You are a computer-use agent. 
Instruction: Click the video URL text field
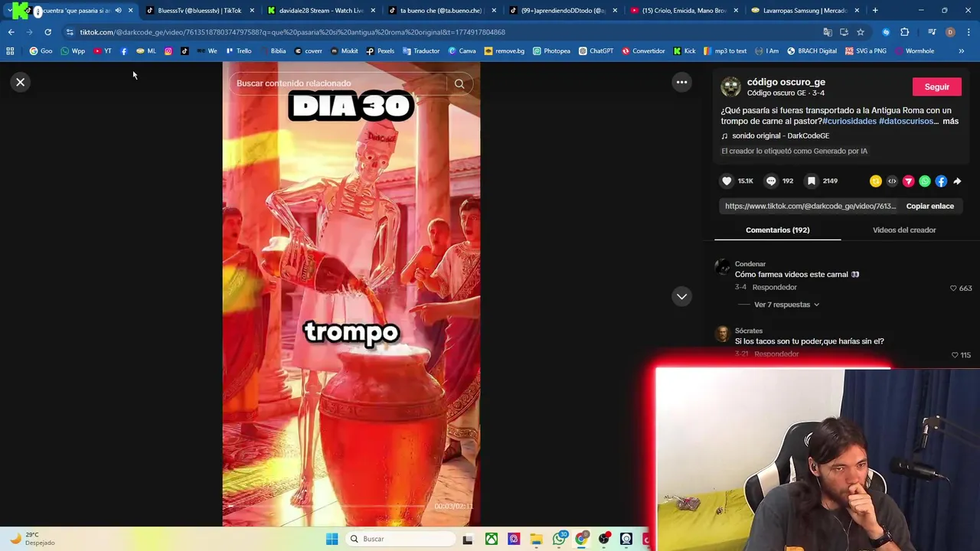(x=810, y=206)
